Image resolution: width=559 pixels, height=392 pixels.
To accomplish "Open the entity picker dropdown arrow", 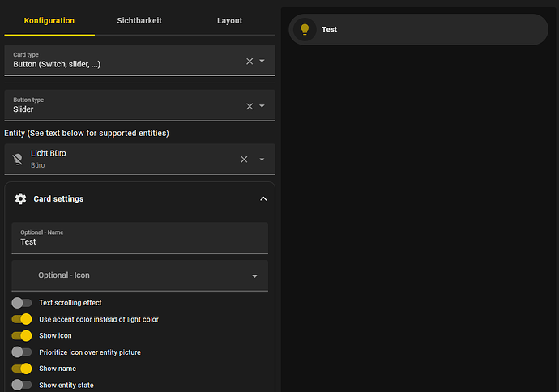I will coord(262,160).
